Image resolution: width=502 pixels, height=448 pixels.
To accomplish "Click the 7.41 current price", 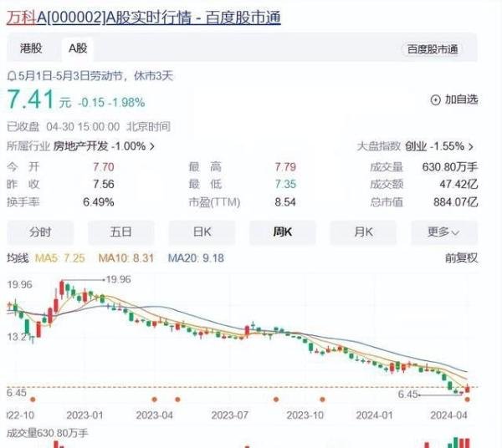I will coord(30,99).
